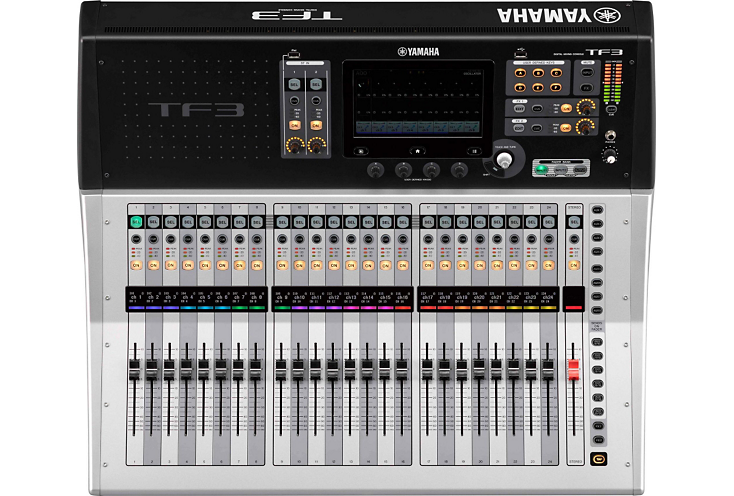Select channel 1 with its green SEL button

click(135, 220)
